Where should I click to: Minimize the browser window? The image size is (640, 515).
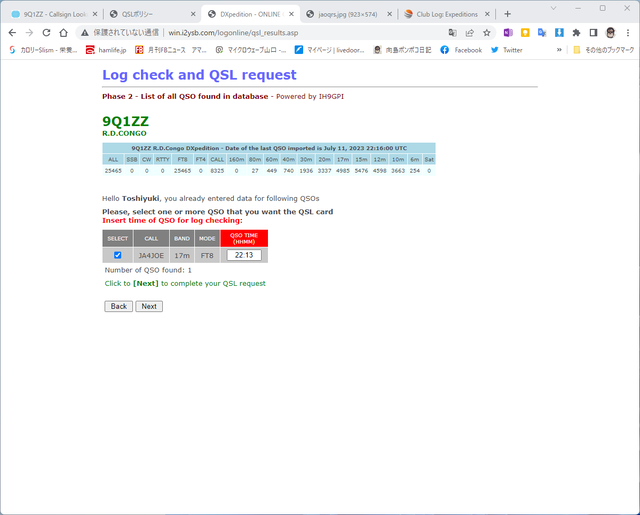pyautogui.click(x=578, y=8)
